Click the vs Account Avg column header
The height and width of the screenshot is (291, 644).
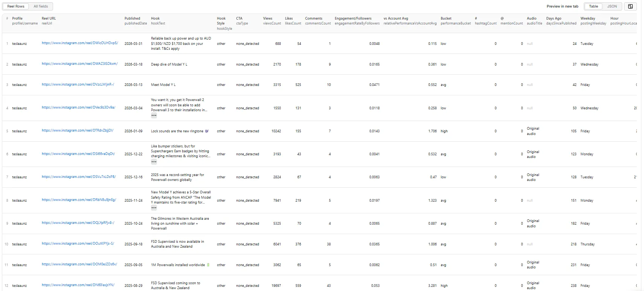tap(410, 21)
